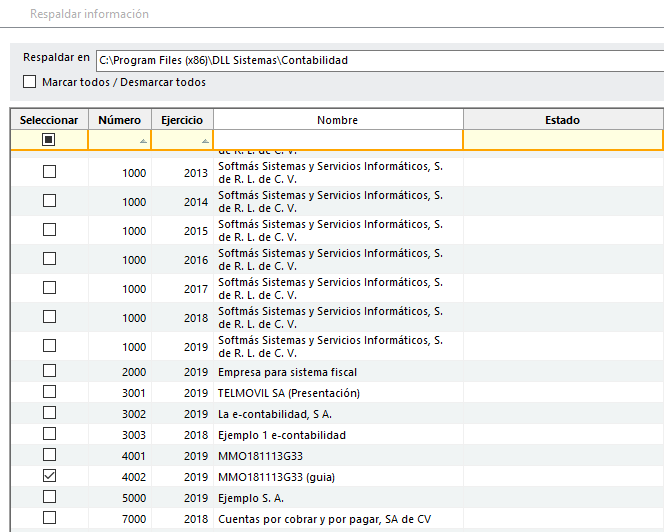Viewport: 664px width, 532px height.
Task: Open the Número filter arrow
Action: pyautogui.click(x=142, y=142)
